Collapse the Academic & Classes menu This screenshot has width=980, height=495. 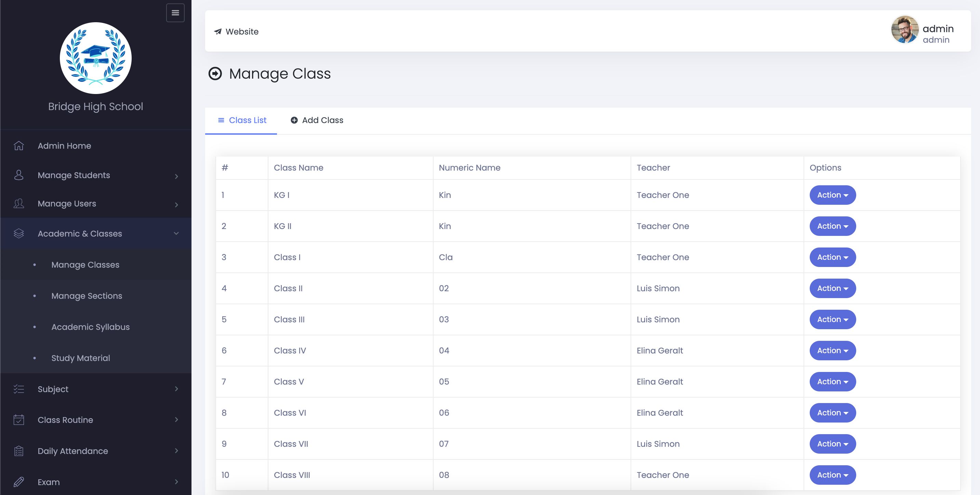(176, 233)
